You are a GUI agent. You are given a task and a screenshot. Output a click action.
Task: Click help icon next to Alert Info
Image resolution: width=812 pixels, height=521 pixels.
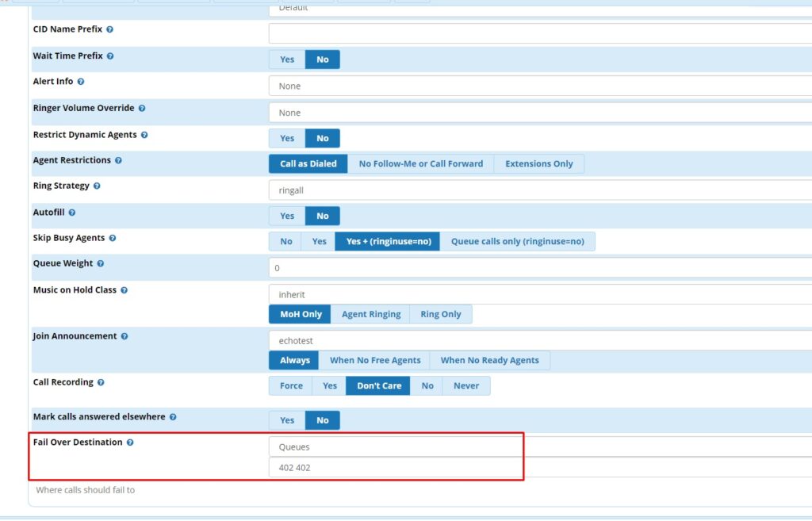[x=81, y=82]
